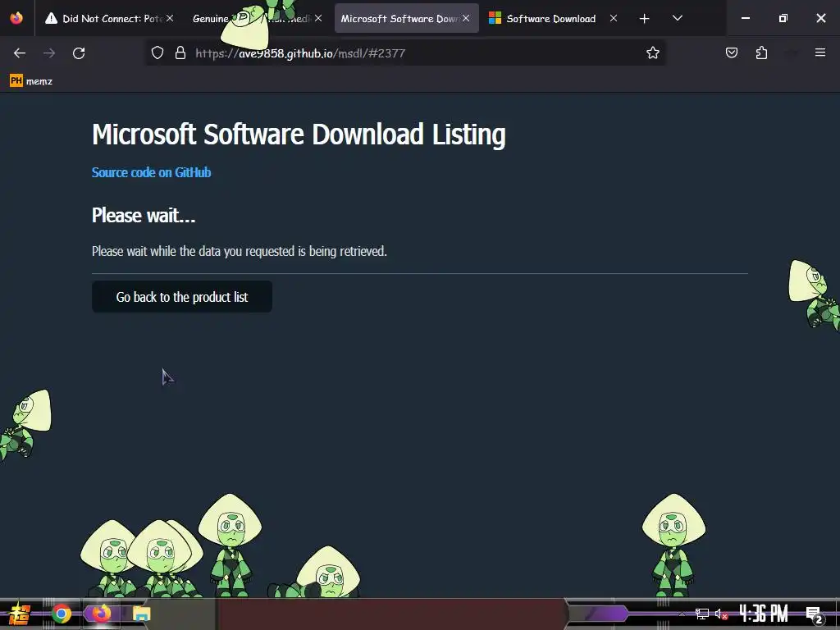The width and height of the screenshot is (840, 630).
Task: Open the notification center icon
Action: tap(813, 614)
